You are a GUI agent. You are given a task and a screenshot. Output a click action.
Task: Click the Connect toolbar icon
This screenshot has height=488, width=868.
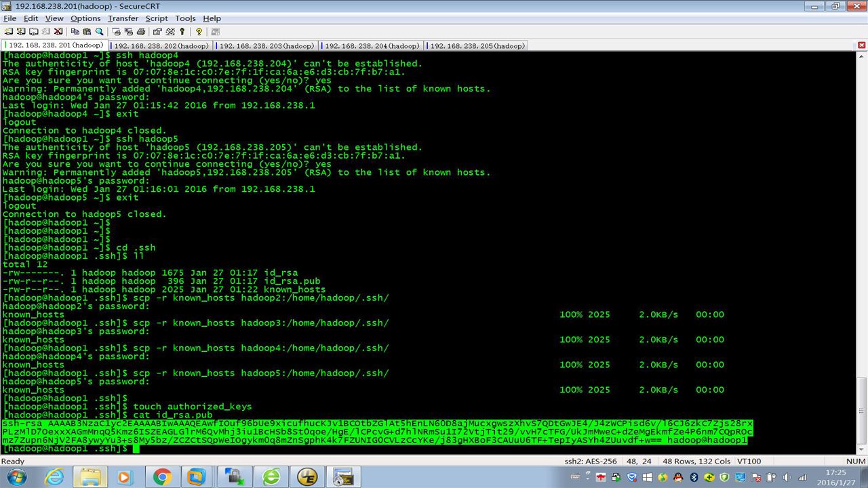[x=9, y=31]
